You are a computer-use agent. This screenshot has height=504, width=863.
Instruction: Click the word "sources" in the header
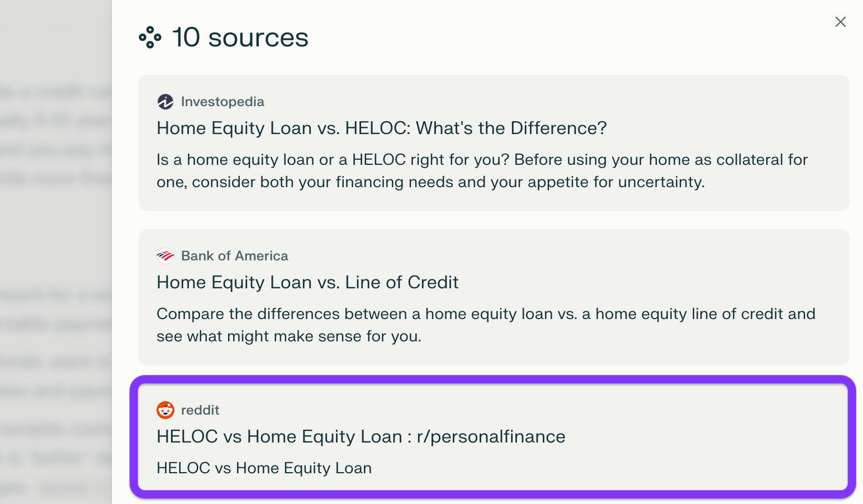258,38
